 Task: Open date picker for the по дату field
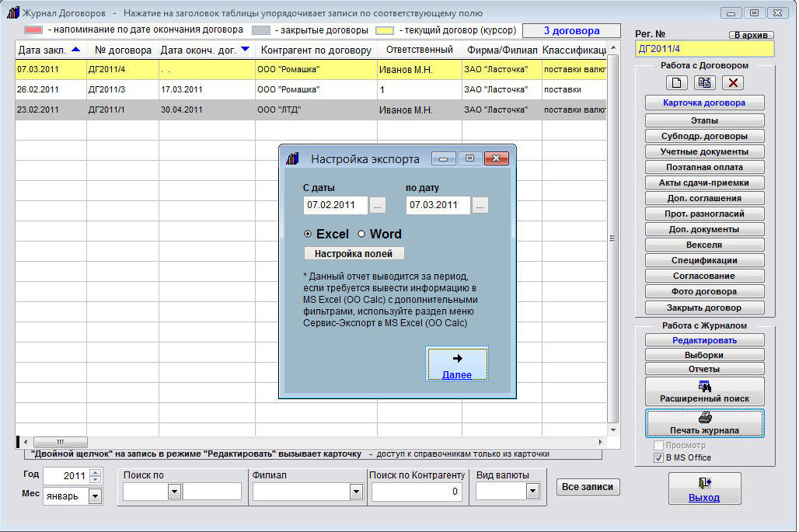(x=480, y=206)
